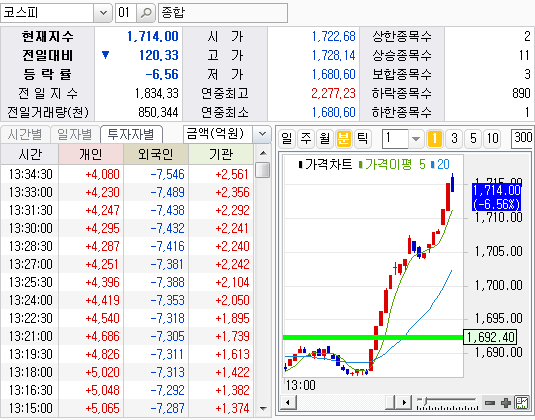Click the table scrollbar thumb
This screenshot has height=420, width=535.
[x=263, y=170]
